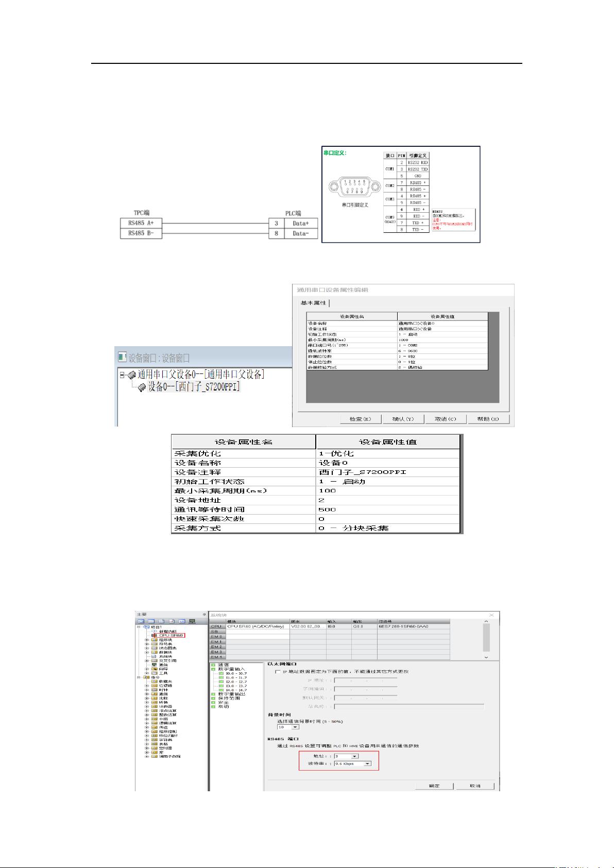The height and width of the screenshot is (868, 614).
Task: Click the 系统块 icon in project tree
Action: [x=154, y=656]
